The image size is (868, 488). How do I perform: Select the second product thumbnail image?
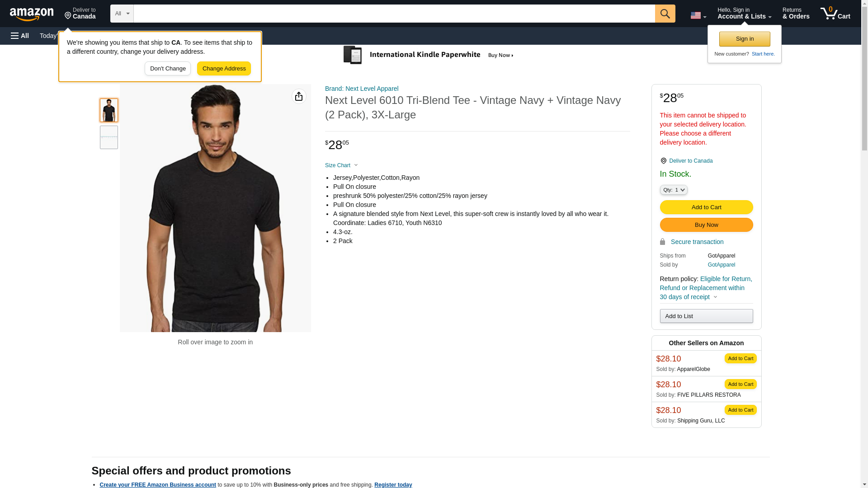pos(109,137)
